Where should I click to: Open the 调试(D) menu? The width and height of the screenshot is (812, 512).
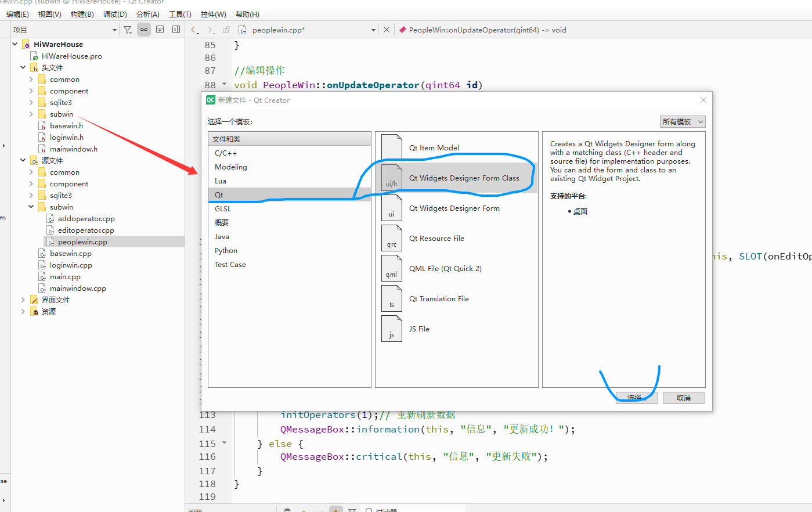coord(115,14)
